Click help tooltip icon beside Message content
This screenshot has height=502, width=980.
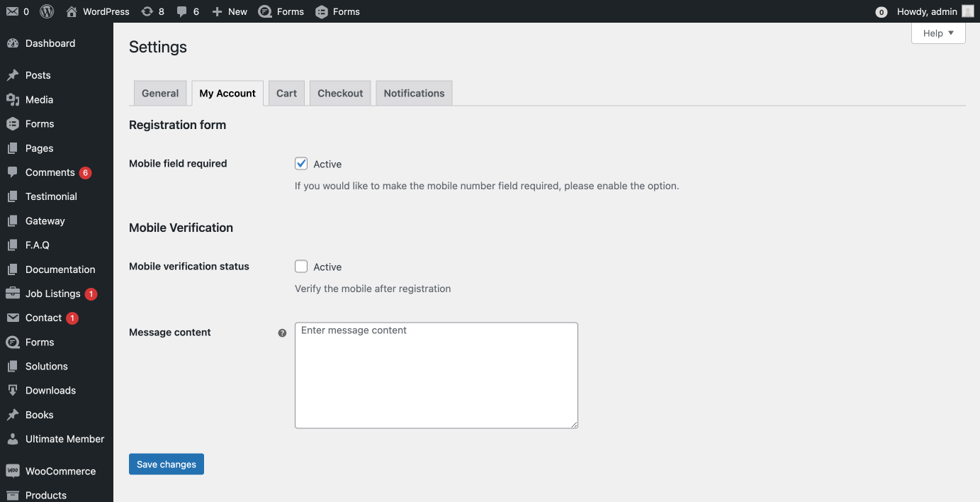pyautogui.click(x=282, y=333)
